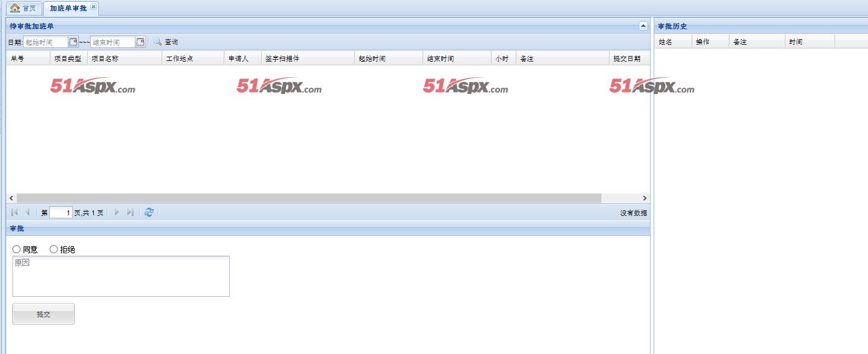Click the 查询 search button
The height and width of the screenshot is (354, 868).
[x=166, y=42]
